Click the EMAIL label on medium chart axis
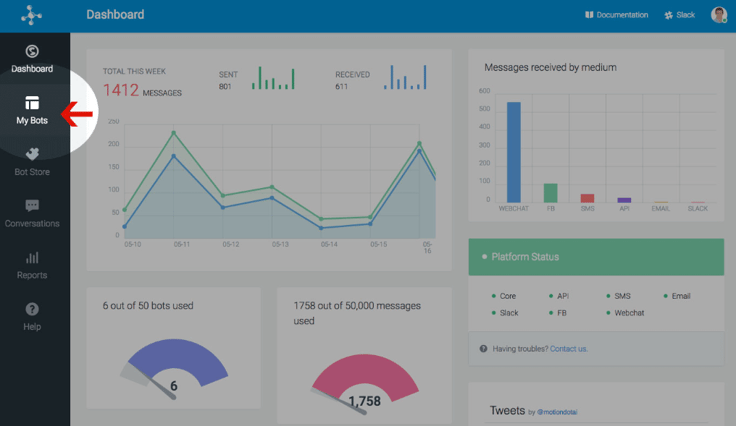 [x=660, y=208]
